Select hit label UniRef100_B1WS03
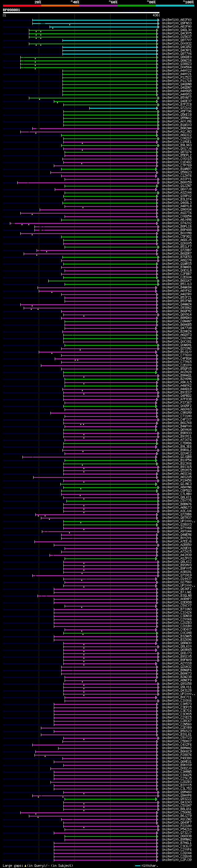Image resolution: width=197 pixels, height=868 pixels. [177, 125]
